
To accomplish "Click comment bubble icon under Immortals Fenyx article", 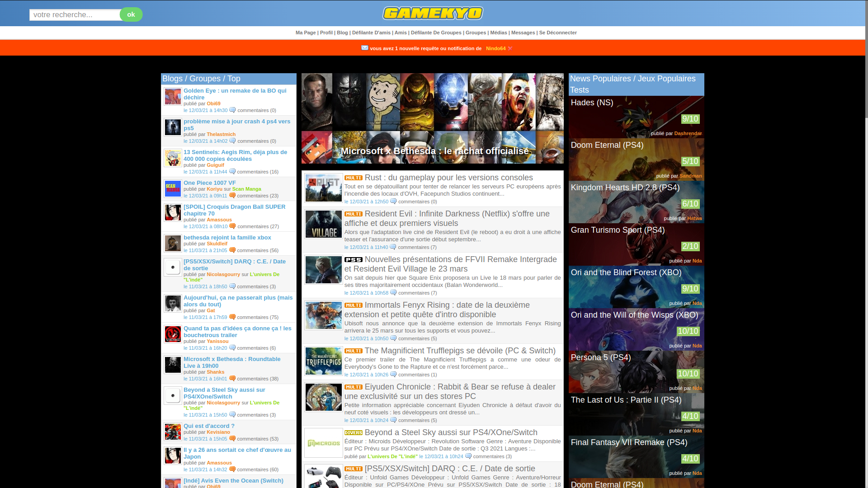I will 393,338.
